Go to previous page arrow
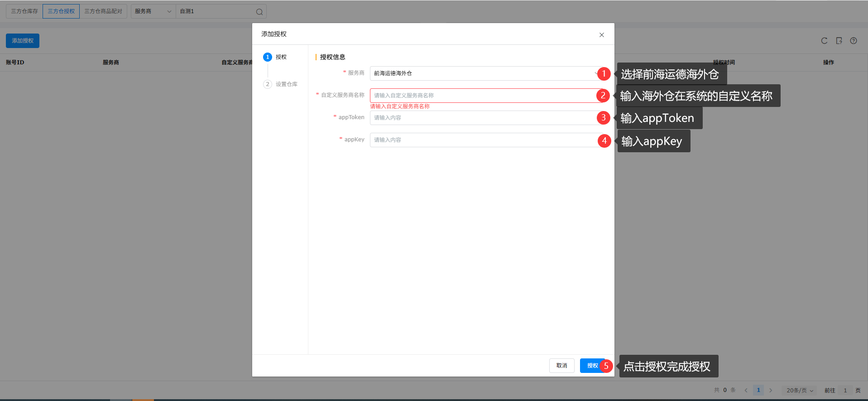The width and height of the screenshot is (868, 401). (746, 390)
